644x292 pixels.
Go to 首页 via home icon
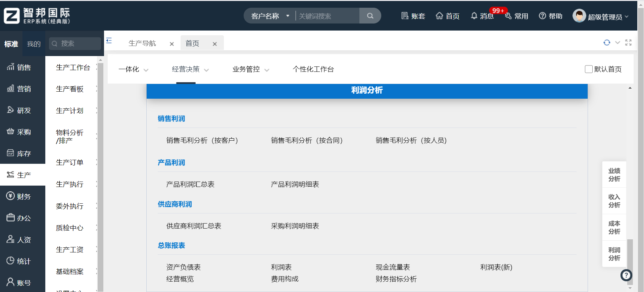(447, 16)
